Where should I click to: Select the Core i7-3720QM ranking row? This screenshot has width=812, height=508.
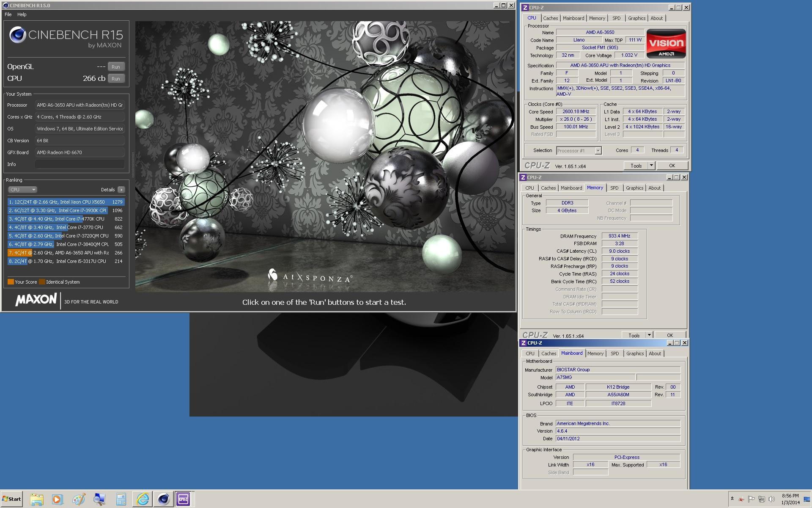(x=66, y=236)
